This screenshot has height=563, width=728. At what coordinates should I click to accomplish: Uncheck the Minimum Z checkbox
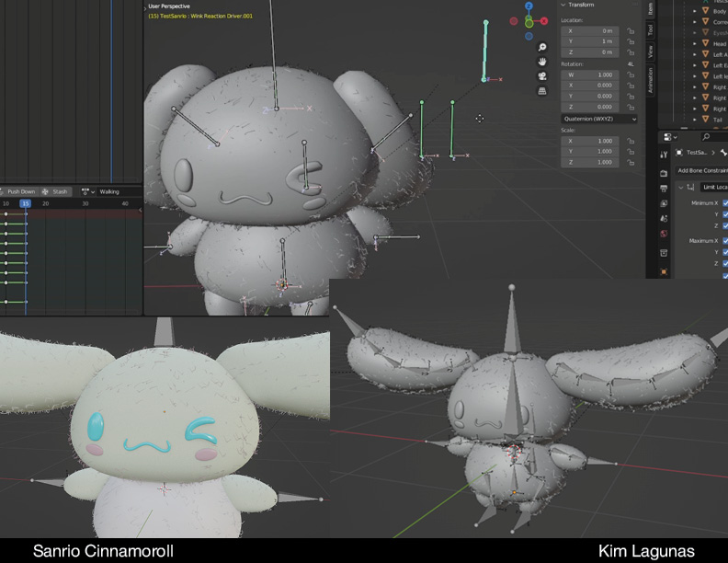coord(725,225)
